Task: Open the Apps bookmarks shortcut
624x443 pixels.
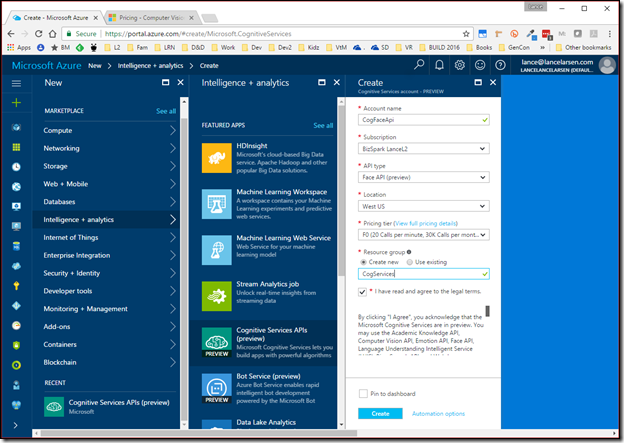Action: point(19,47)
